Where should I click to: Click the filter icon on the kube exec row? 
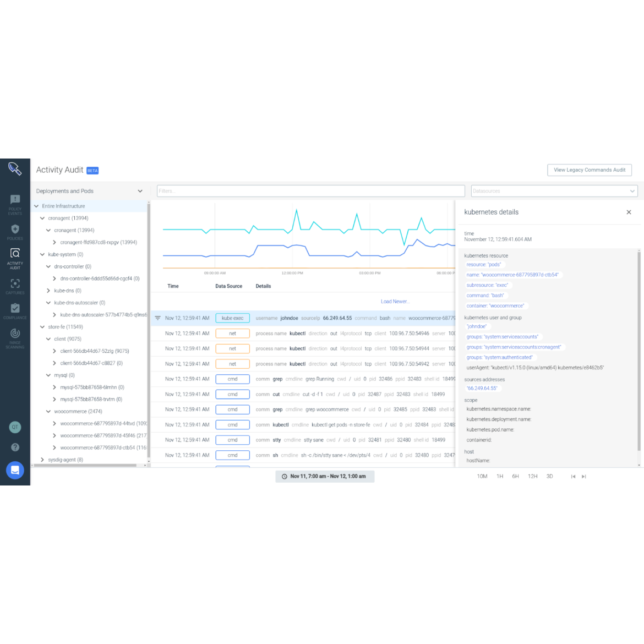(x=157, y=318)
